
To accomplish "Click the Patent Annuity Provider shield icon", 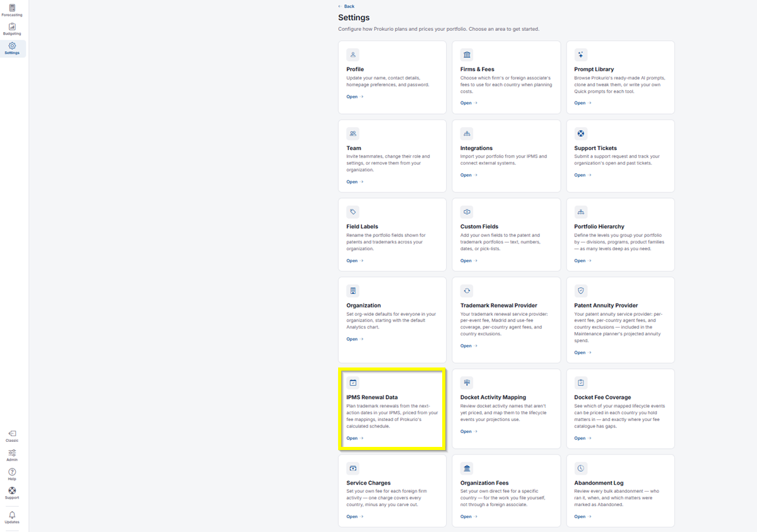I will coord(581,291).
